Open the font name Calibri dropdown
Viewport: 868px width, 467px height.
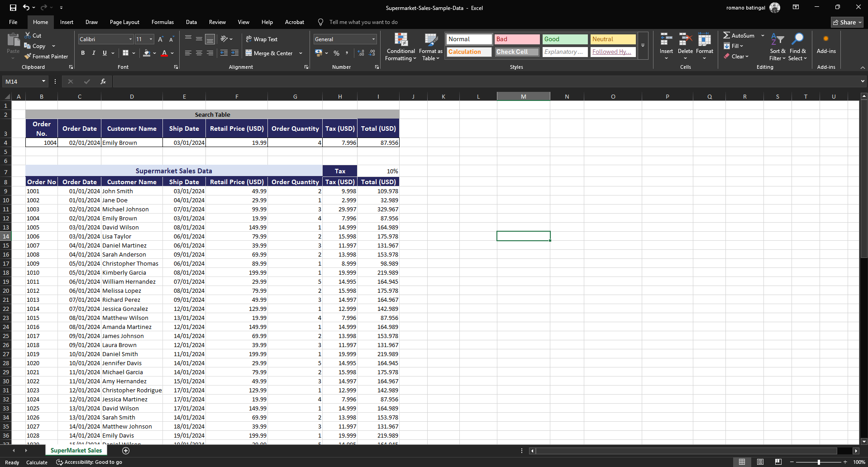[x=131, y=39]
